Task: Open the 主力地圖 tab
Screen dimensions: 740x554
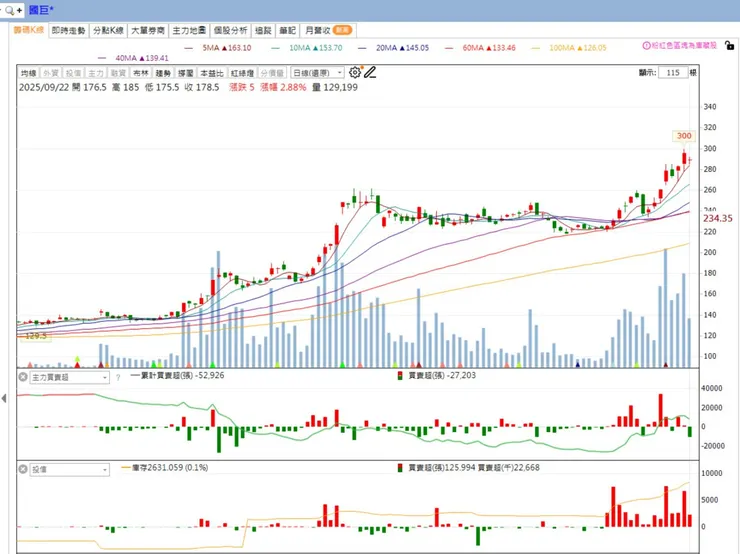Action: click(189, 31)
